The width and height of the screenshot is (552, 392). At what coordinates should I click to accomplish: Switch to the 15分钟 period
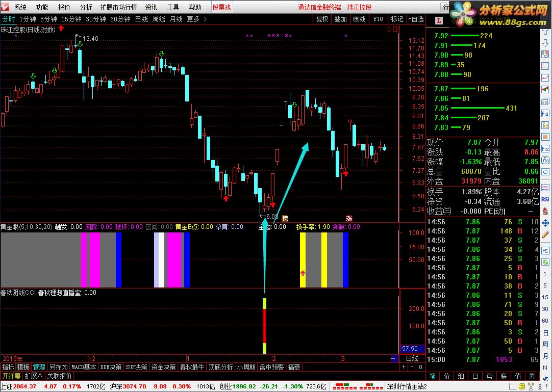(x=71, y=19)
